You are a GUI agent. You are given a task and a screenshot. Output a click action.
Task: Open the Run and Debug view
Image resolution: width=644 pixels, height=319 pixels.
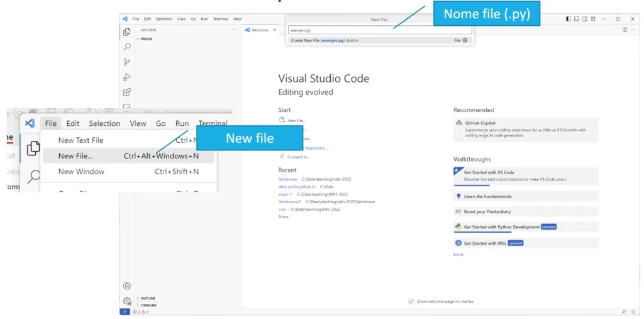point(127,77)
